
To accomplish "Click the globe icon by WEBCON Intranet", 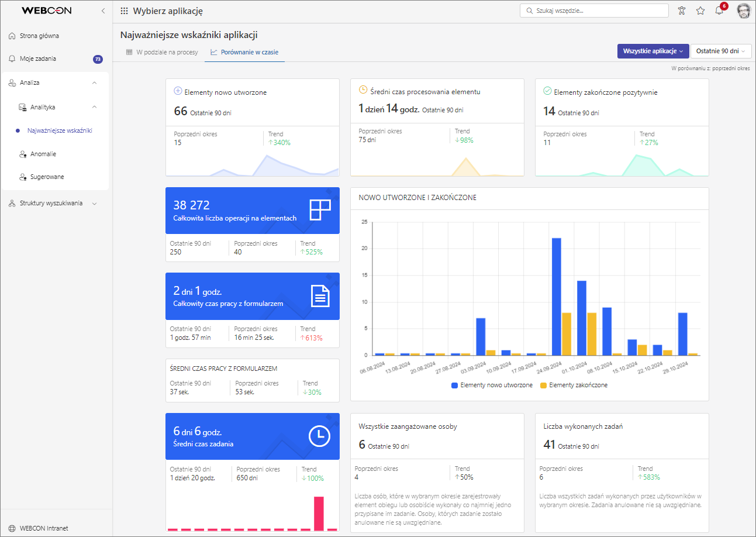I will click(x=12, y=528).
